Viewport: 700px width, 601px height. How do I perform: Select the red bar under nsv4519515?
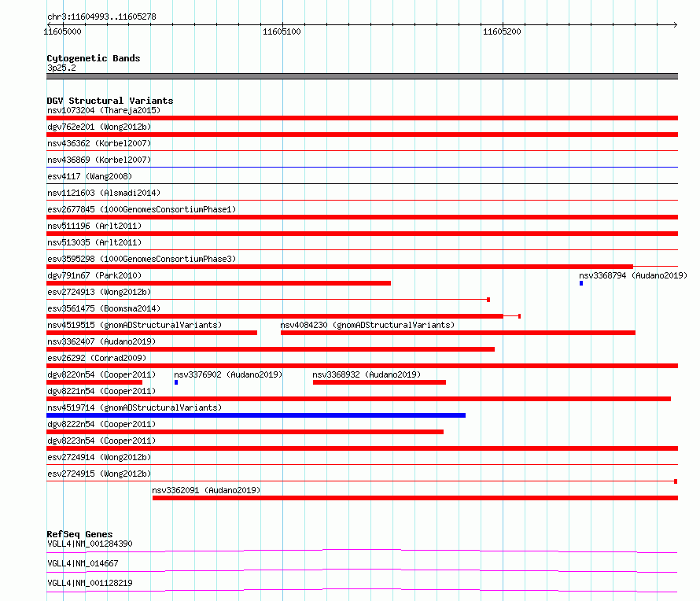click(152, 333)
